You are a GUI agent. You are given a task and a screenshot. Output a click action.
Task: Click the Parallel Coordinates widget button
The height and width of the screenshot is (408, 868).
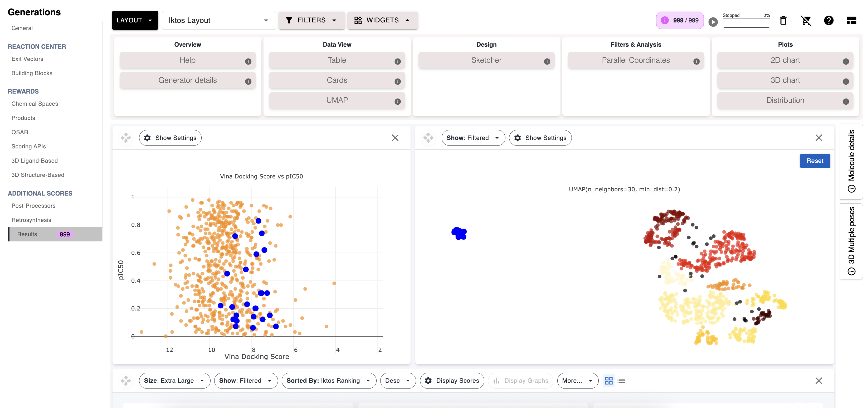point(636,60)
